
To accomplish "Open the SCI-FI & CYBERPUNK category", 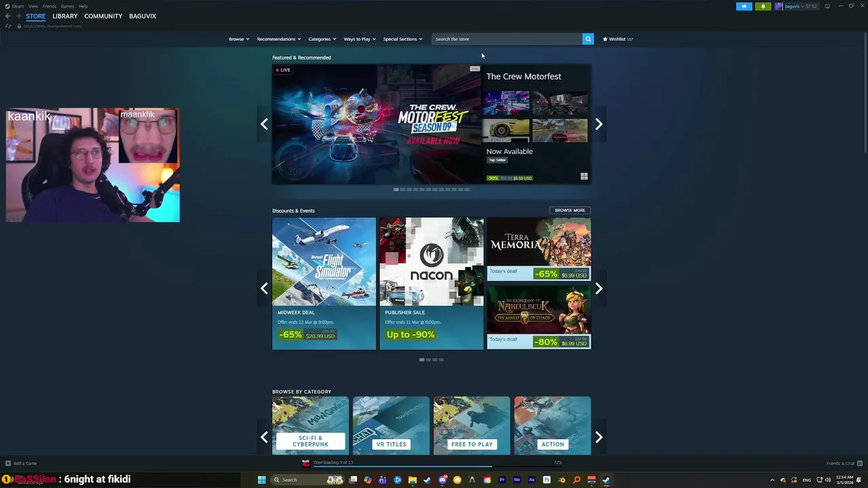I will 310,426.
